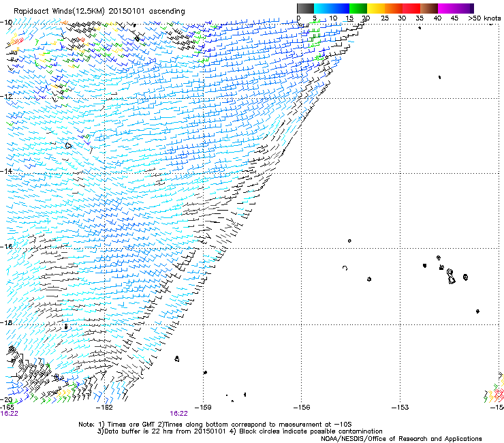Image resolution: width=504 pixels, height=443 pixels.
Task: Click the 'Data buffer is 22 hrs' note line
Action: (x=240, y=431)
